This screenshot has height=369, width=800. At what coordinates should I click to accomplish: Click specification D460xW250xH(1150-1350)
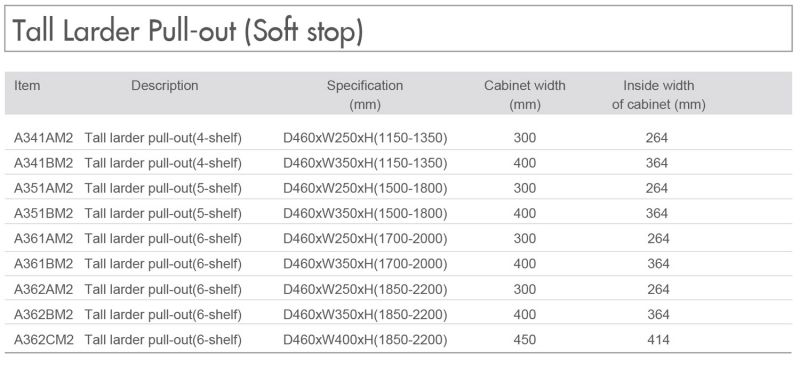(x=365, y=138)
